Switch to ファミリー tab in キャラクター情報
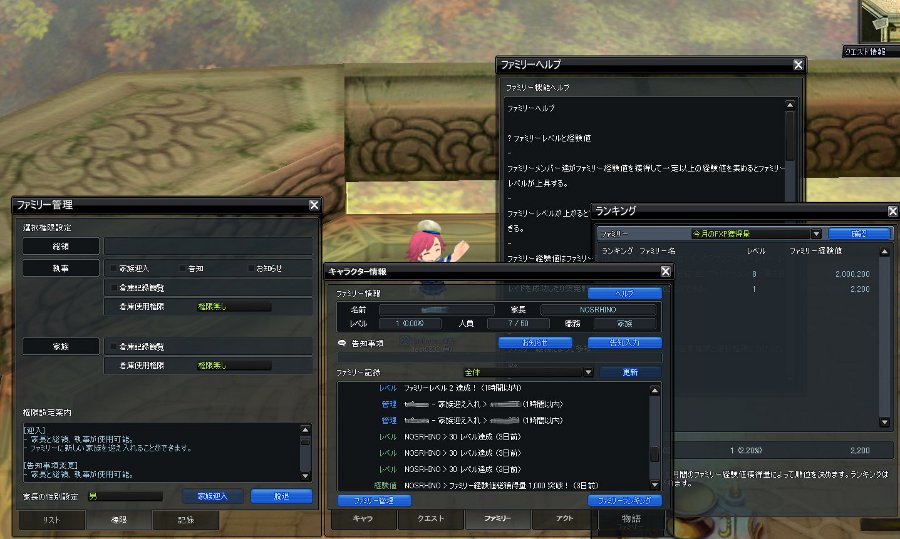 (x=498, y=518)
